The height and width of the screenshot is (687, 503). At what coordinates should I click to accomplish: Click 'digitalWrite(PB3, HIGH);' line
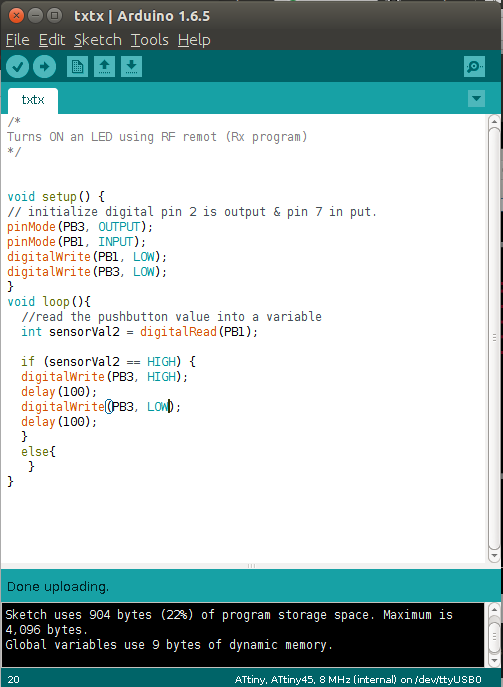[x=105, y=377]
